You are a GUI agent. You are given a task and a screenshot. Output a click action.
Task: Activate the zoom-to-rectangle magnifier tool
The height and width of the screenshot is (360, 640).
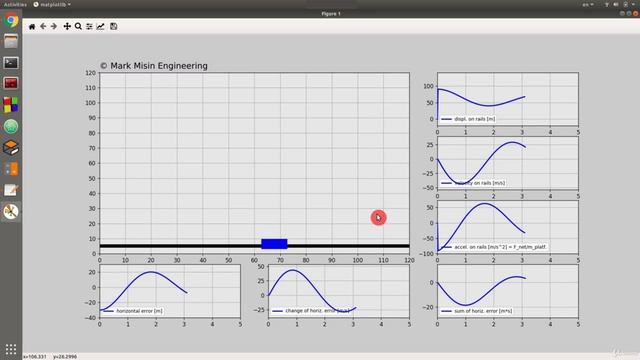(x=78, y=27)
